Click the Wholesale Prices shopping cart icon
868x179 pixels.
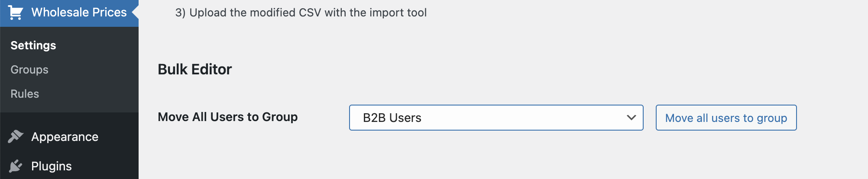tap(16, 13)
